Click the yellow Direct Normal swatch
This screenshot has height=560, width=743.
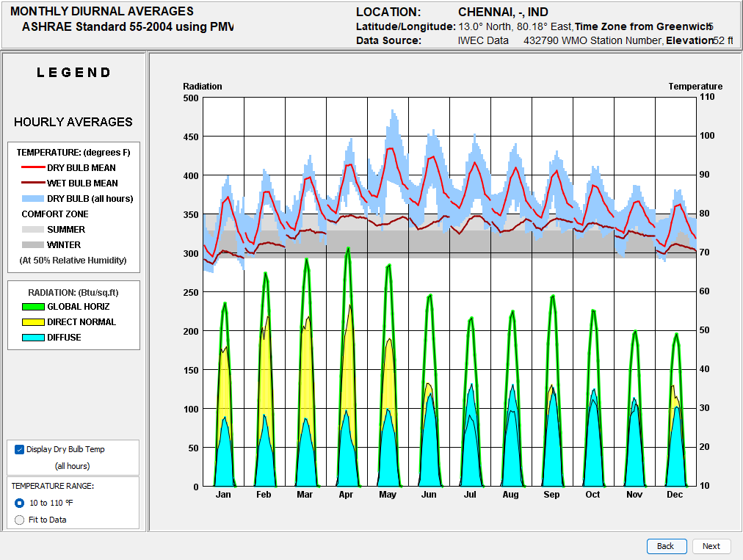(33, 322)
